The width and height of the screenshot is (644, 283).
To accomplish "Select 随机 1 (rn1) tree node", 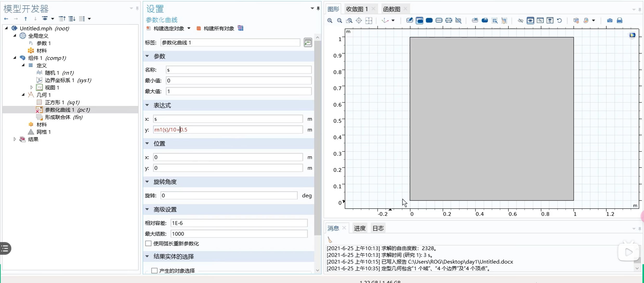I will click(x=59, y=73).
